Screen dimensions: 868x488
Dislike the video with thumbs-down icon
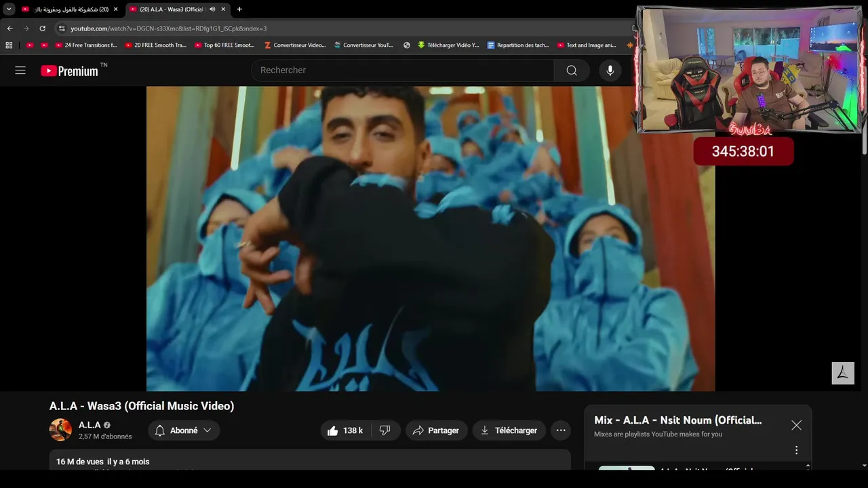385,430
